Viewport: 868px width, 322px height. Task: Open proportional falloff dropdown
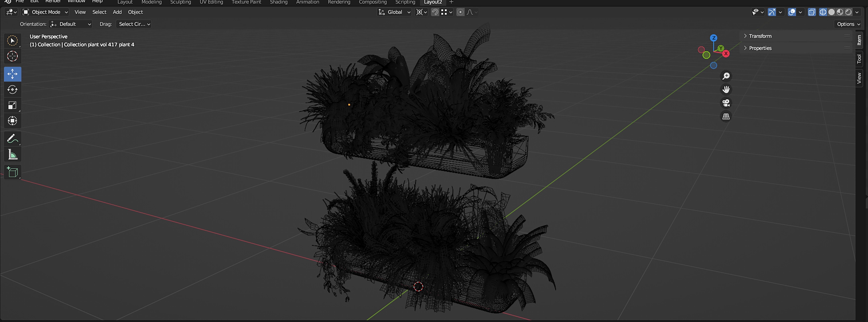point(472,12)
